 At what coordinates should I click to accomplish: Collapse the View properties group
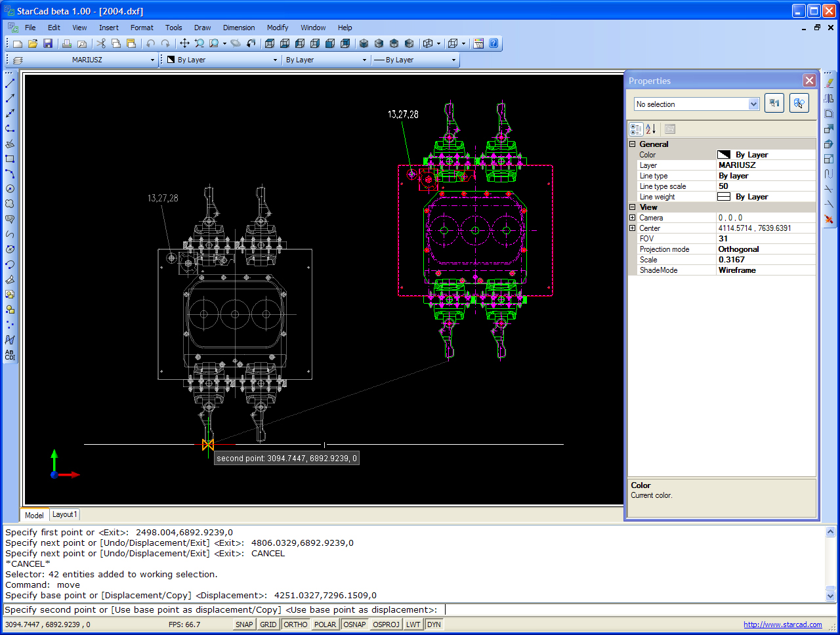pos(633,207)
